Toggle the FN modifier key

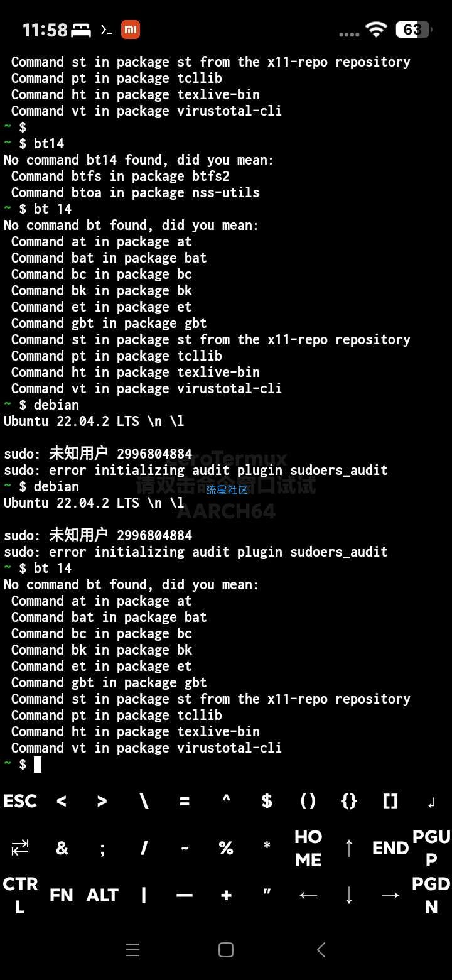[x=62, y=895]
